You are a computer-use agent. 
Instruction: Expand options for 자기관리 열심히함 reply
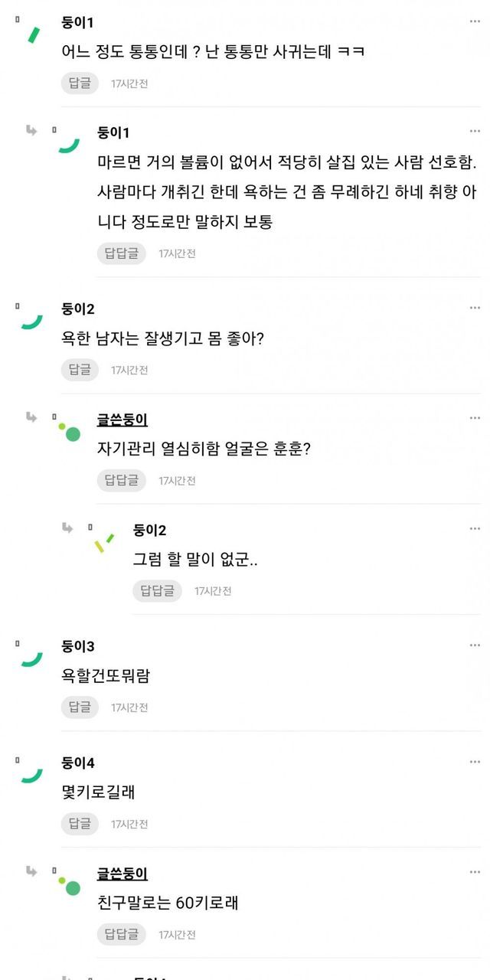pyautogui.click(x=475, y=418)
